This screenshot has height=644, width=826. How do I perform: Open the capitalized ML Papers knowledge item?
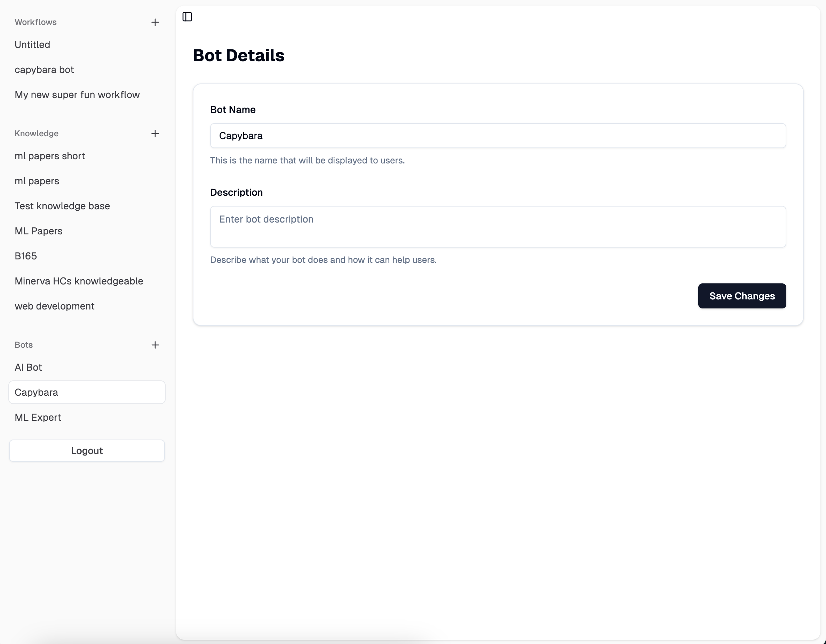39,231
